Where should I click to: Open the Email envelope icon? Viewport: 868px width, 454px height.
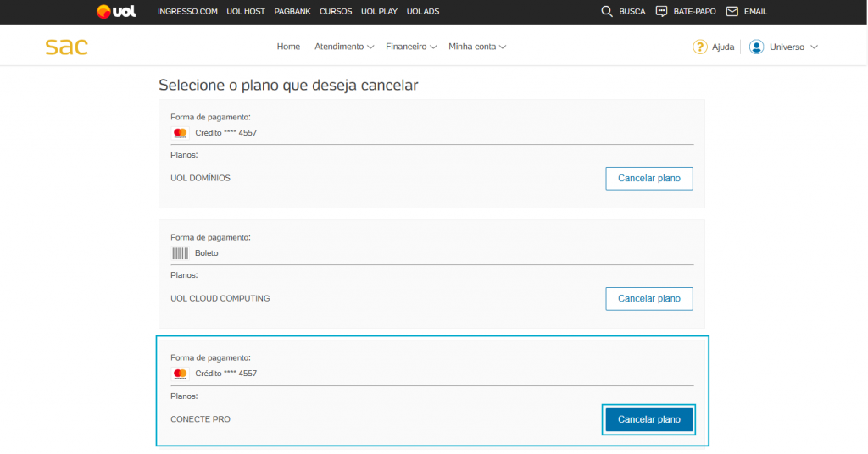pyautogui.click(x=732, y=12)
